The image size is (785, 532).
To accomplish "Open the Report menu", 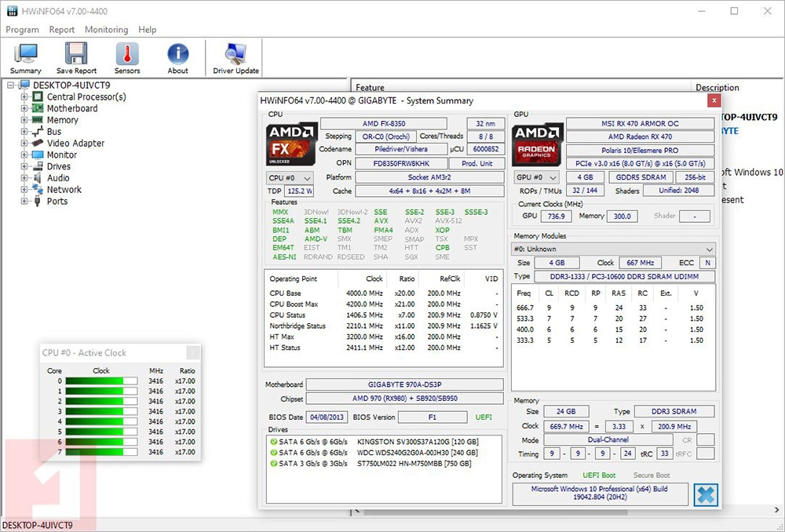I will coord(62,30).
